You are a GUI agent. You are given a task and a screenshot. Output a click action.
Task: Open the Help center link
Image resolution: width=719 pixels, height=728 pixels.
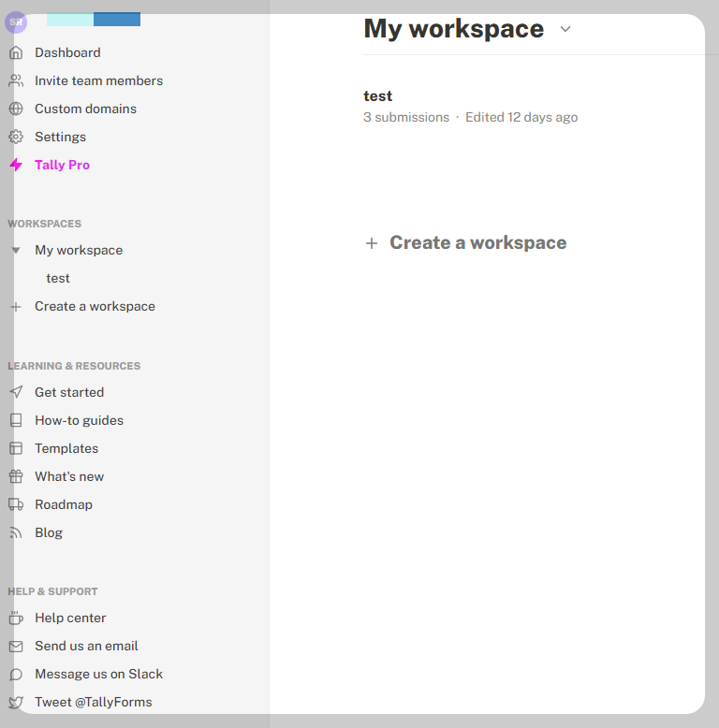click(x=70, y=618)
